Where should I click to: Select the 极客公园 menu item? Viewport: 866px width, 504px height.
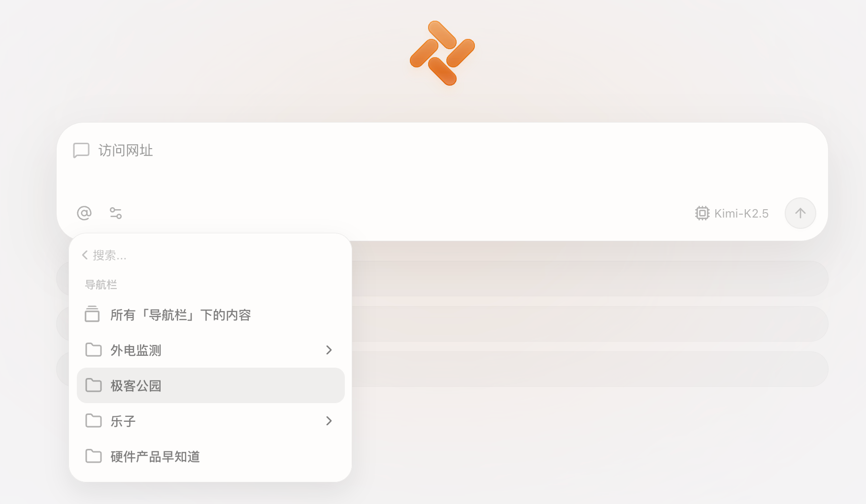tap(211, 385)
